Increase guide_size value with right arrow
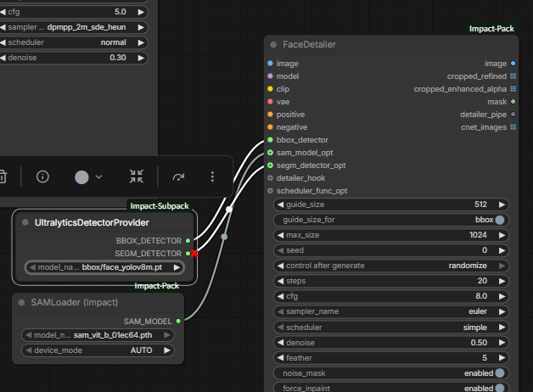Screen dimensions: 533x392 (502, 204)
